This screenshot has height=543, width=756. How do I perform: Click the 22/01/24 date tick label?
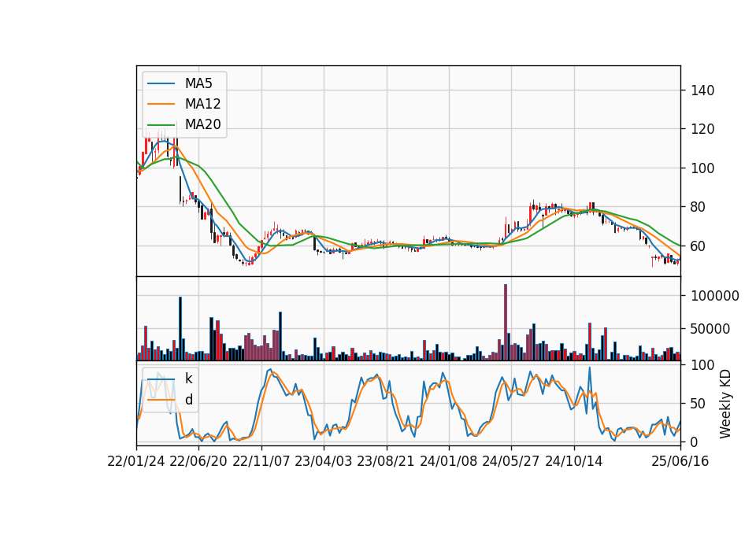(x=136, y=461)
